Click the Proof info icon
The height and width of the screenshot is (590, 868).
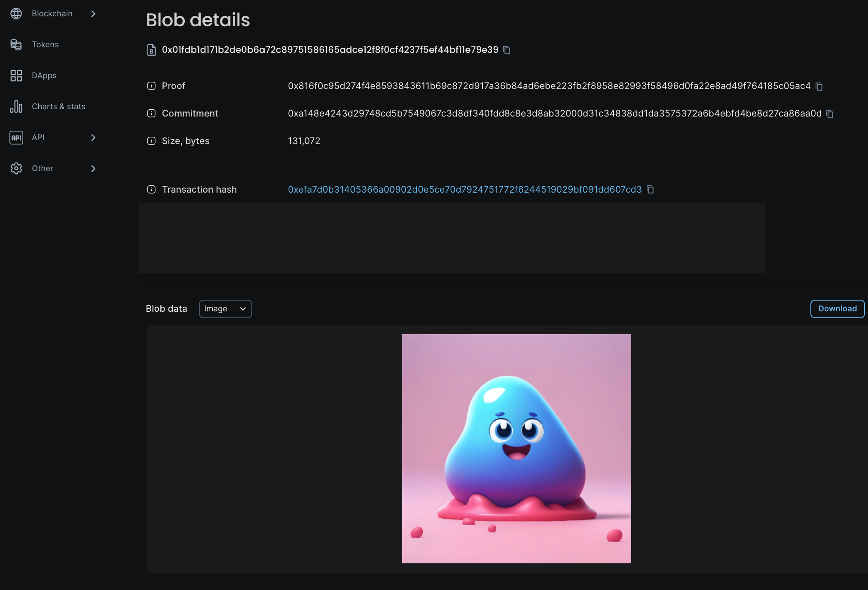tap(151, 86)
